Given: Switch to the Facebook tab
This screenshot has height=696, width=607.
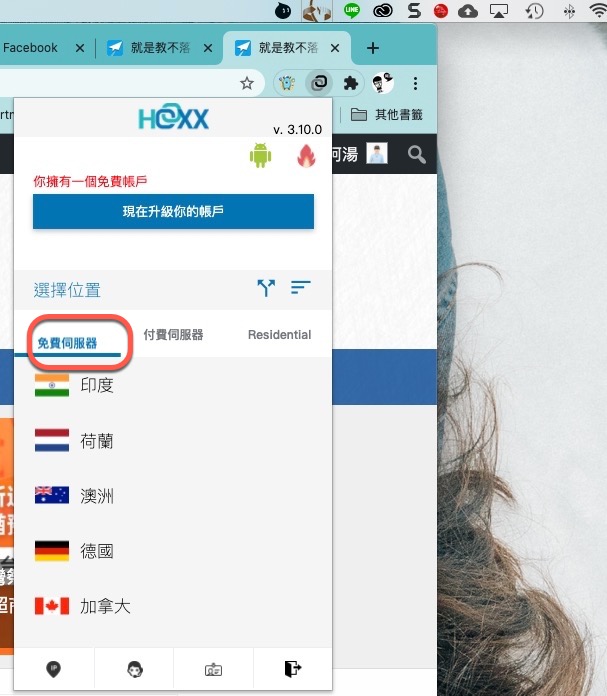Looking at the screenshot, I should point(30,48).
